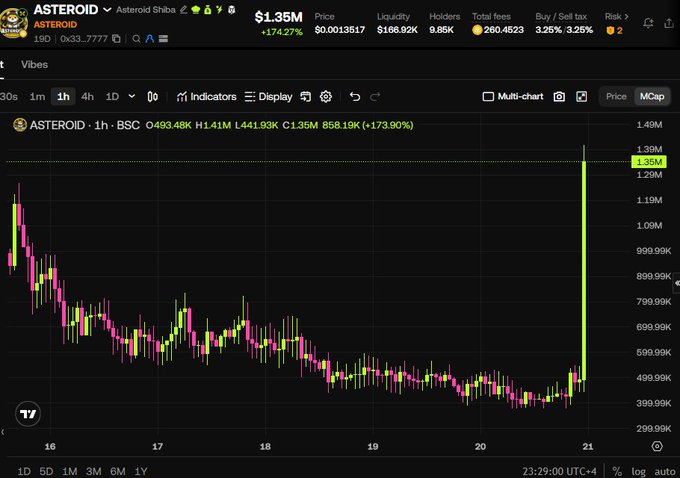The image size is (680, 478).
Task: Click the green money bag badge icon
Action: pyautogui.click(x=208, y=10)
